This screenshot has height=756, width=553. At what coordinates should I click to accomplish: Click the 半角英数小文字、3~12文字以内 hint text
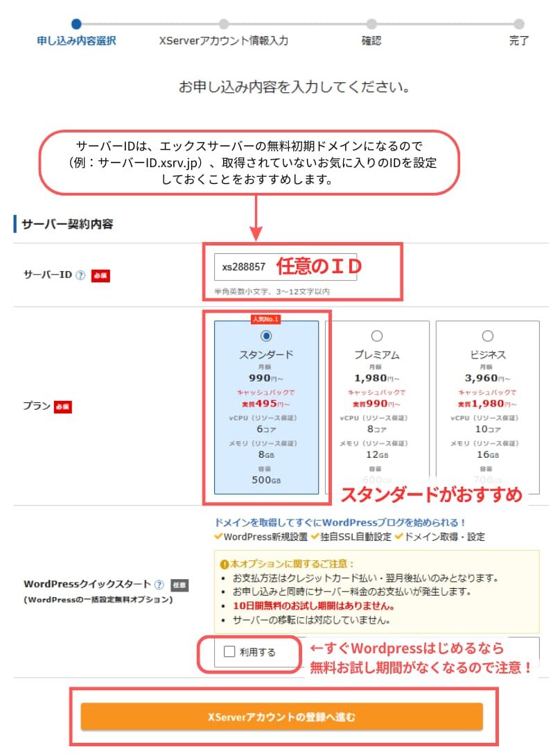[x=272, y=292]
